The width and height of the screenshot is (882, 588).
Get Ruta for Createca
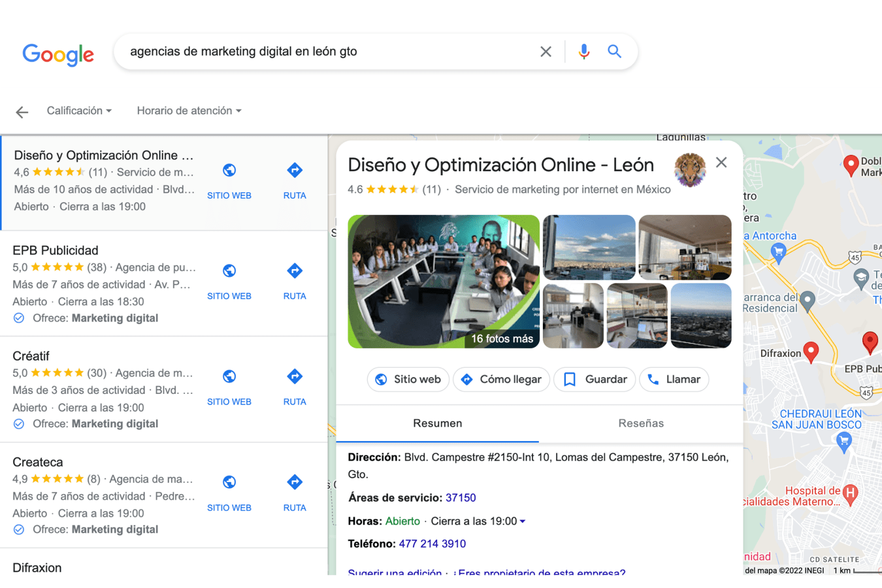[x=295, y=493]
